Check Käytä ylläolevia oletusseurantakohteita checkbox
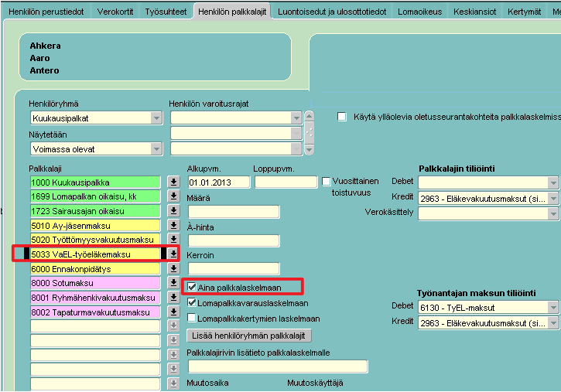This screenshot has width=561, height=392. (342, 117)
